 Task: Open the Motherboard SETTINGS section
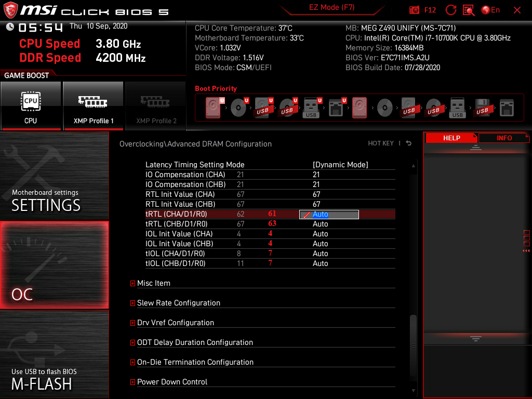[x=54, y=176]
